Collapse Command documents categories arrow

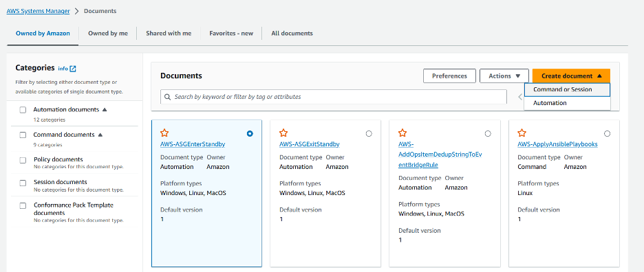click(100, 135)
